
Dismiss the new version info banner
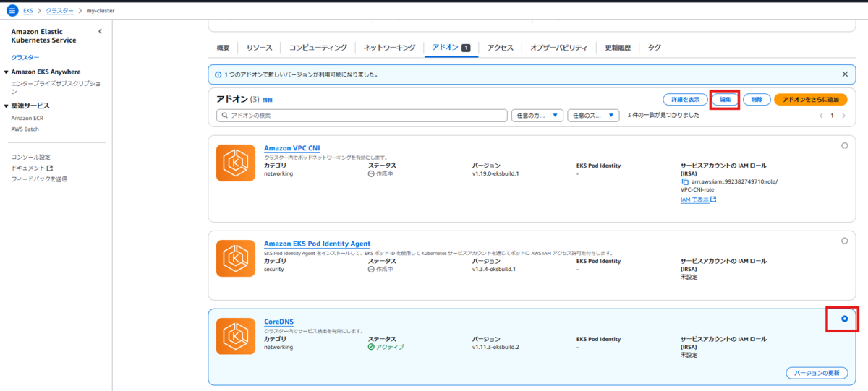coord(845,74)
